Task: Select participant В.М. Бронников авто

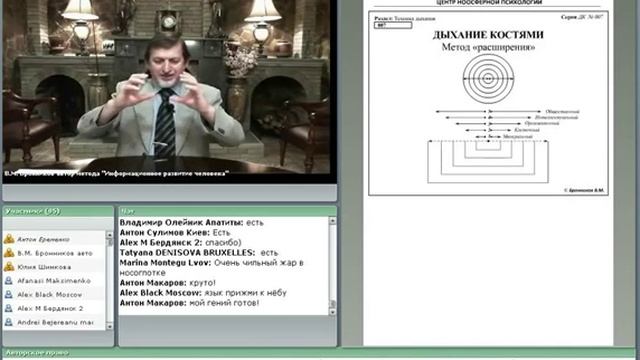Action: pyautogui.click(x=54, y=253)
